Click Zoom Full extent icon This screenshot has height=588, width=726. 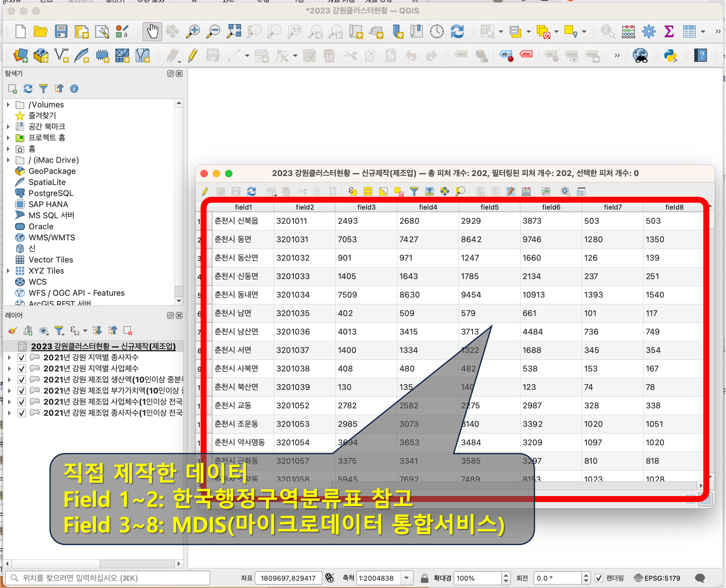234,32
